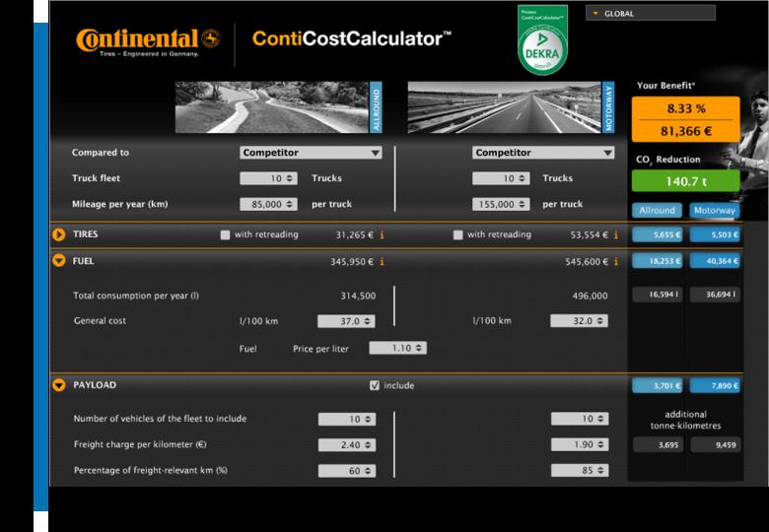769x532 pixels.
Task: Enable Motorway 'with retreading' checkbox
Action: click(457, 235)
